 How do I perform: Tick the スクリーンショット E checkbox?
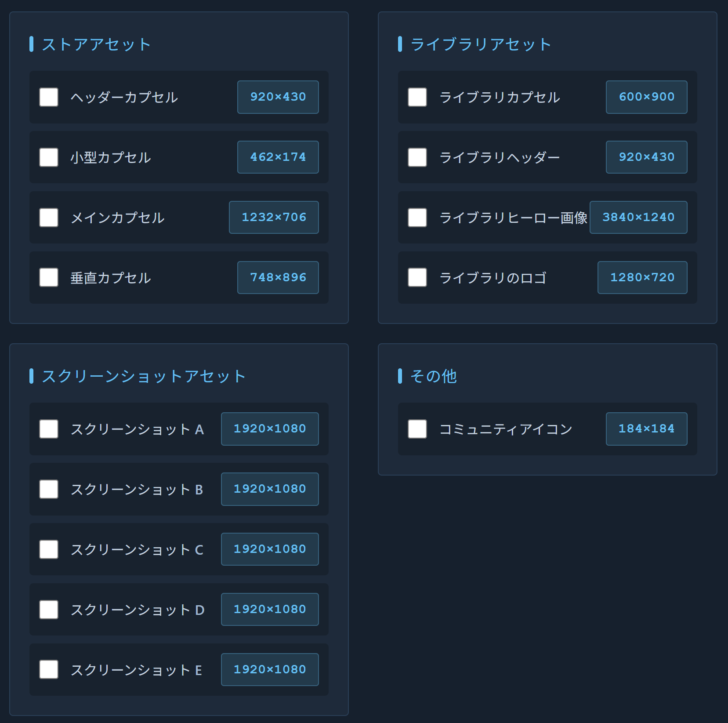point(49,670)
